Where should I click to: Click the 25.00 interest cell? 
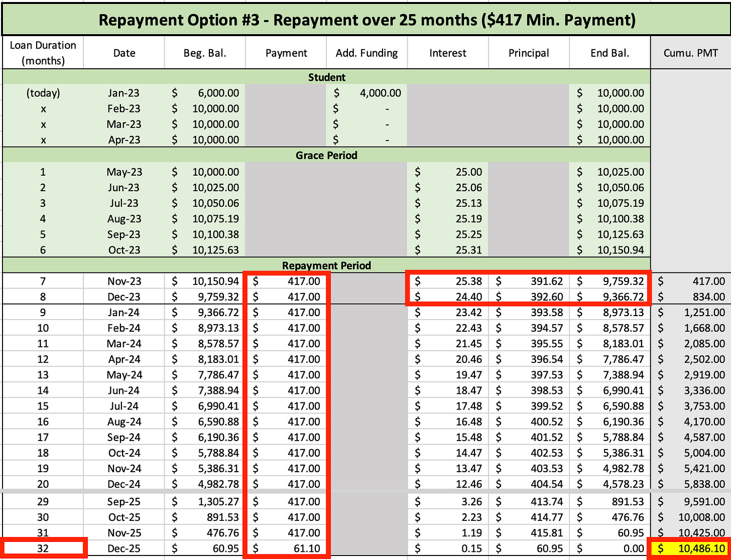click(x=448, y=172)
